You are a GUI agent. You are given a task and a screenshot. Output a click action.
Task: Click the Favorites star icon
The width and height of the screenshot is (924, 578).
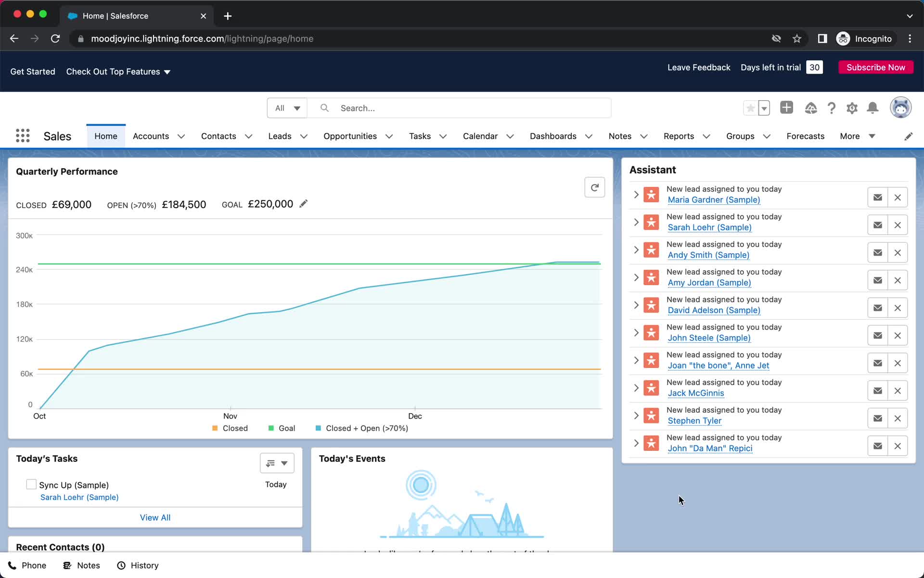(x=750, y=108)
